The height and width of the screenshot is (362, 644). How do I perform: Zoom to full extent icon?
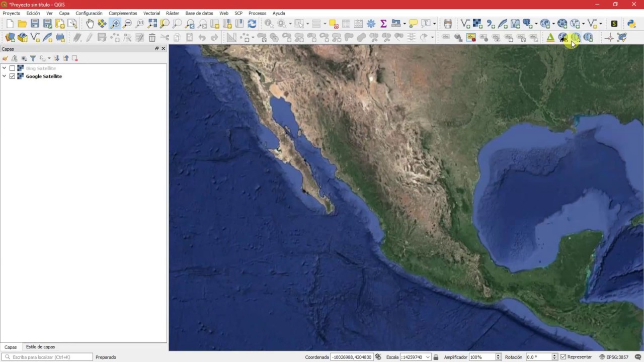(x=152, y=24)
